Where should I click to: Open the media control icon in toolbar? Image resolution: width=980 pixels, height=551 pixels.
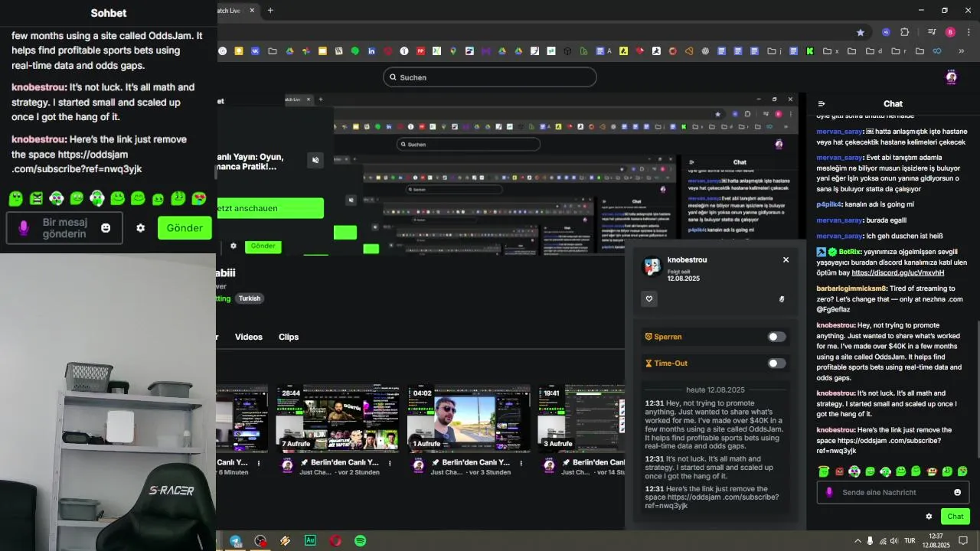tap(932, 32)
